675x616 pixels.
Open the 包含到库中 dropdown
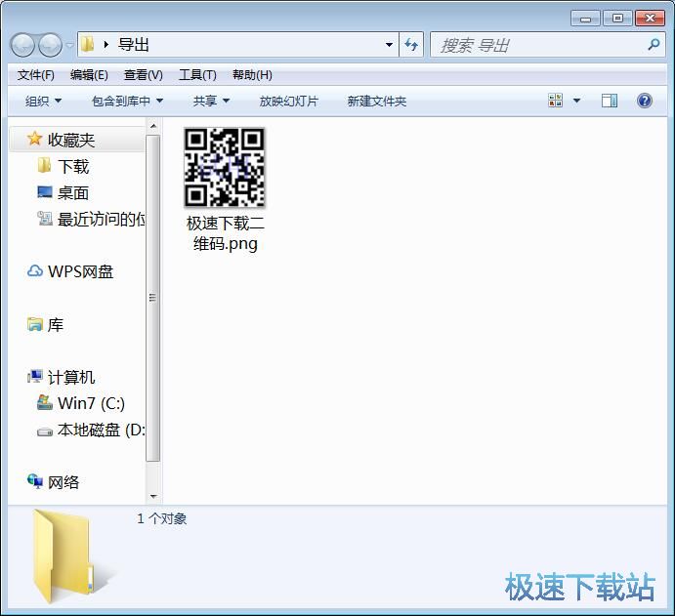(x=127, y=102)
